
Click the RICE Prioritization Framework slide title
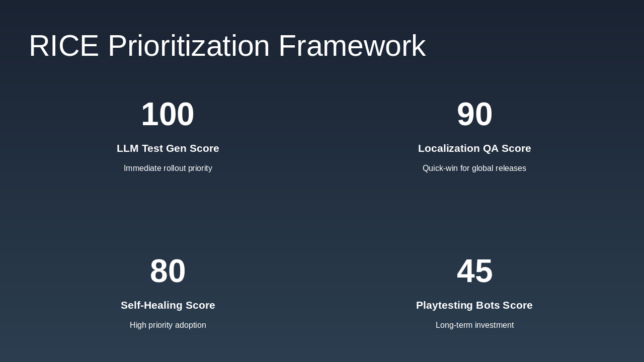click(x=227, y=46)
